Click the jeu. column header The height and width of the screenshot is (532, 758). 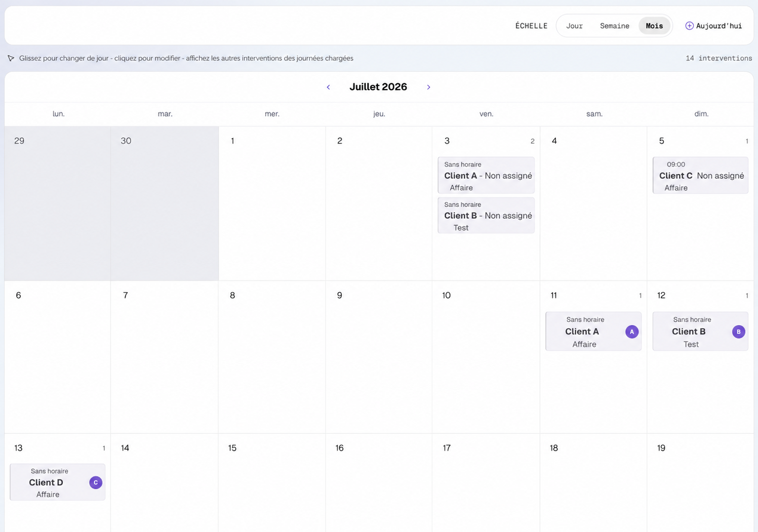pos(379,114)
